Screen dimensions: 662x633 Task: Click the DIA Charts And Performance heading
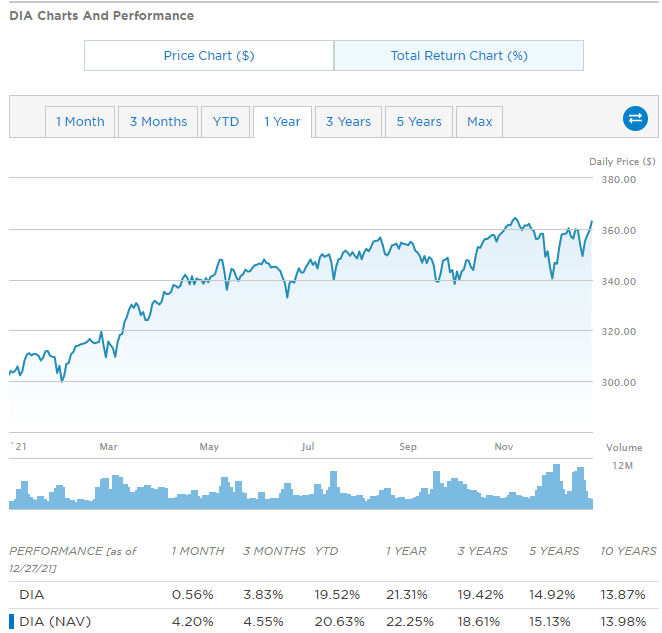pos(102,16)
